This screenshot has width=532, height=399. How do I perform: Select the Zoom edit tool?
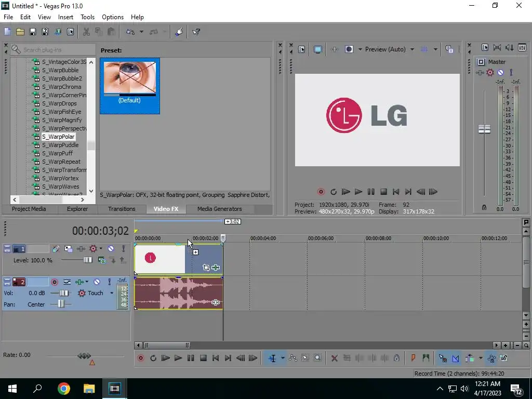pyautogui.click(x=317, y=358)
